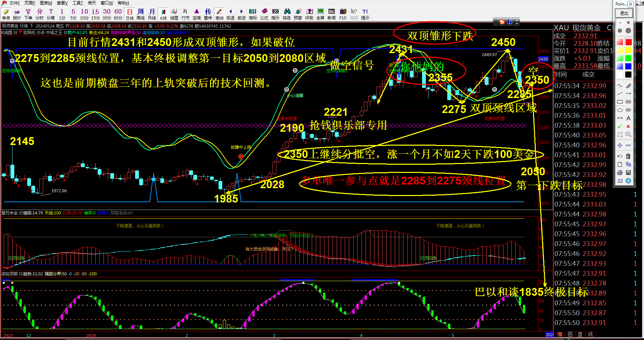Click the delete (trash) icon in drawing panel
The height and width of the screenshot is (340, 644).
[628, 156]
